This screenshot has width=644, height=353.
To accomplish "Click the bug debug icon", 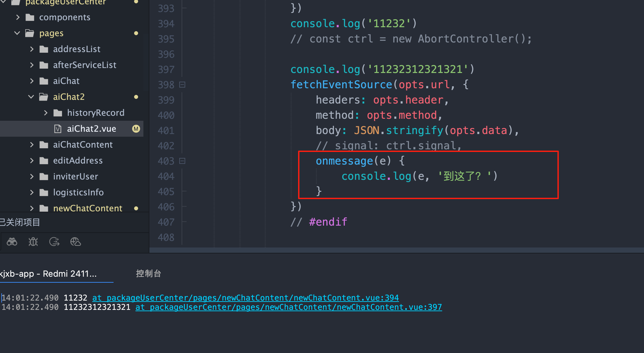I will (x=33, y=242).
